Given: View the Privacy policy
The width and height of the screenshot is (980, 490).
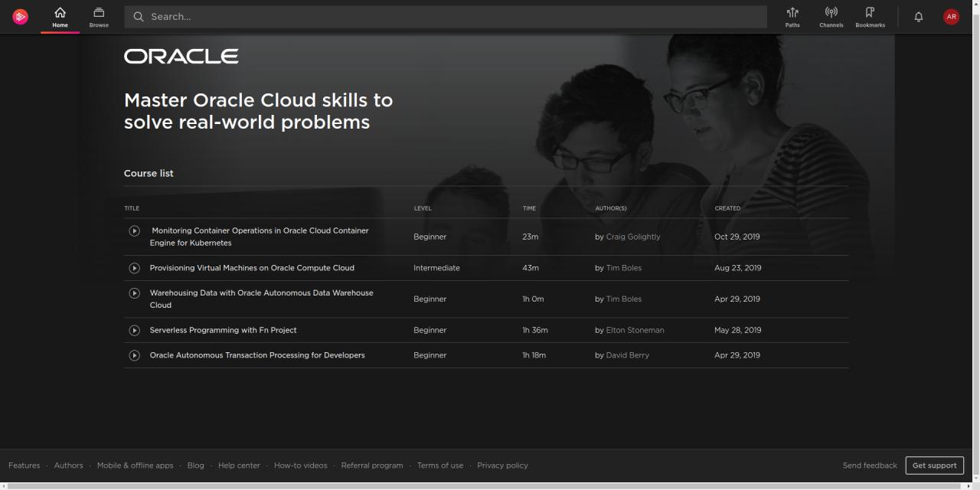Looking at the screenshot, I should [502, 465].
